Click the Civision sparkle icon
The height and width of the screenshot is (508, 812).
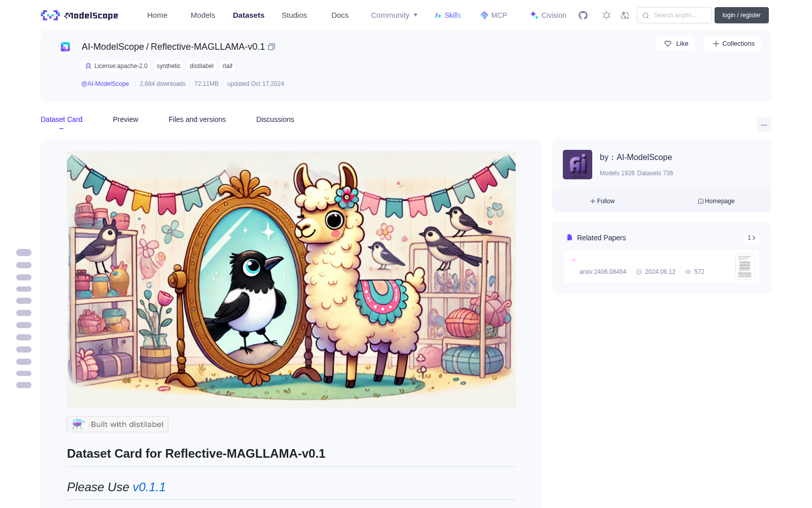point(534,15)
